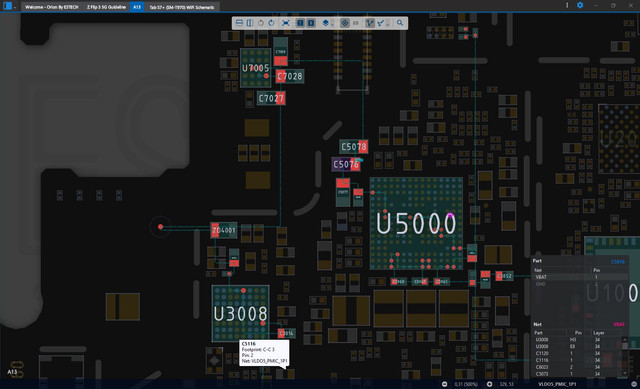
Task: Toggle the target/crosshair highlight mode
Action: pos(345,23)
